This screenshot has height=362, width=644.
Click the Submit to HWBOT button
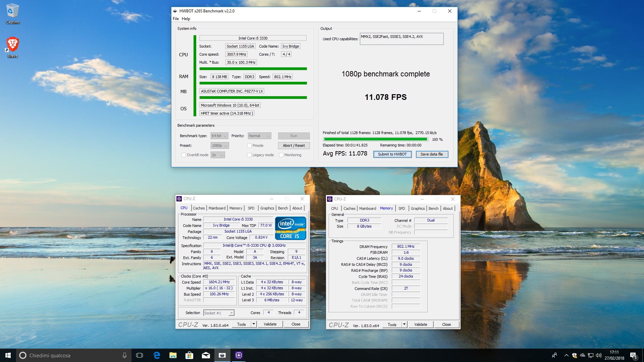[392, 154]
